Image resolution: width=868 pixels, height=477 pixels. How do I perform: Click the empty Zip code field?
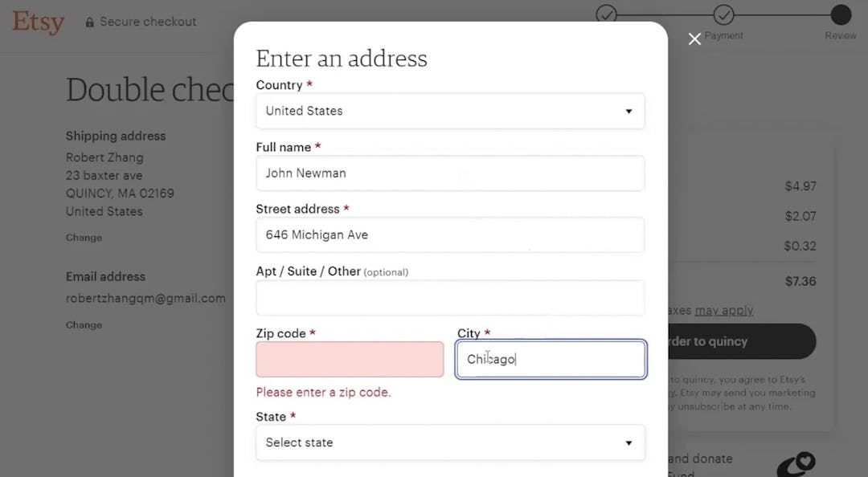350,359
